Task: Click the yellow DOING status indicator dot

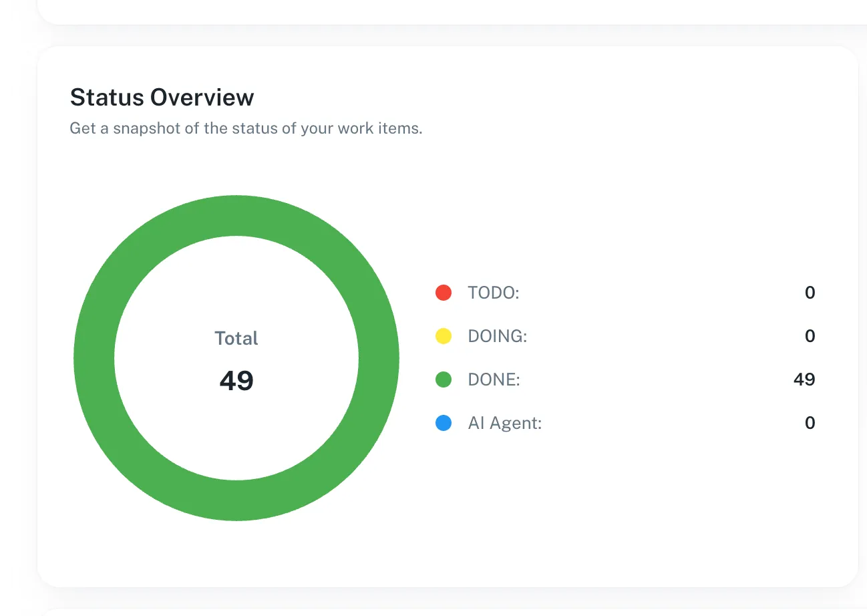Action: (444, 335)
